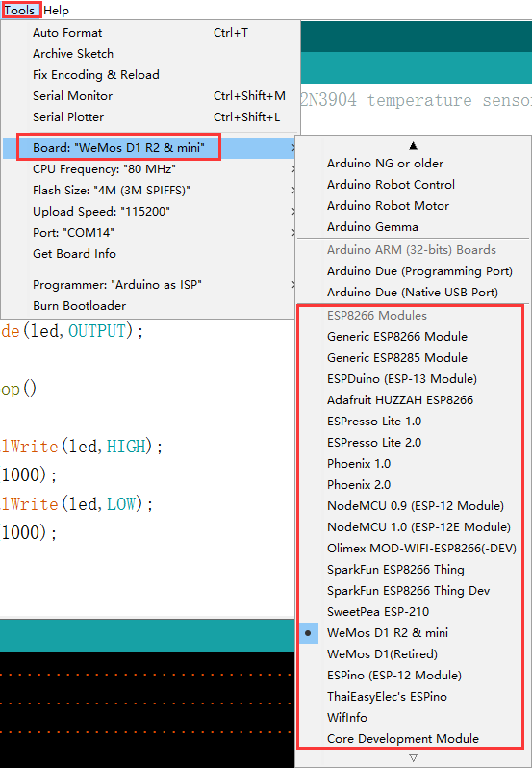Run Auto Format from Tools menu
This screenshot has width=532, height=768.
151,33
